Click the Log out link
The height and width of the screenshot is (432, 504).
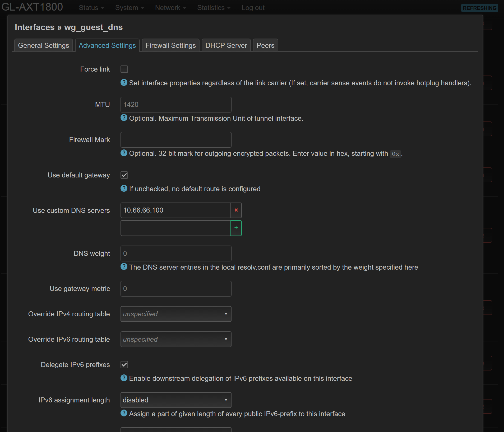(253, 8)
